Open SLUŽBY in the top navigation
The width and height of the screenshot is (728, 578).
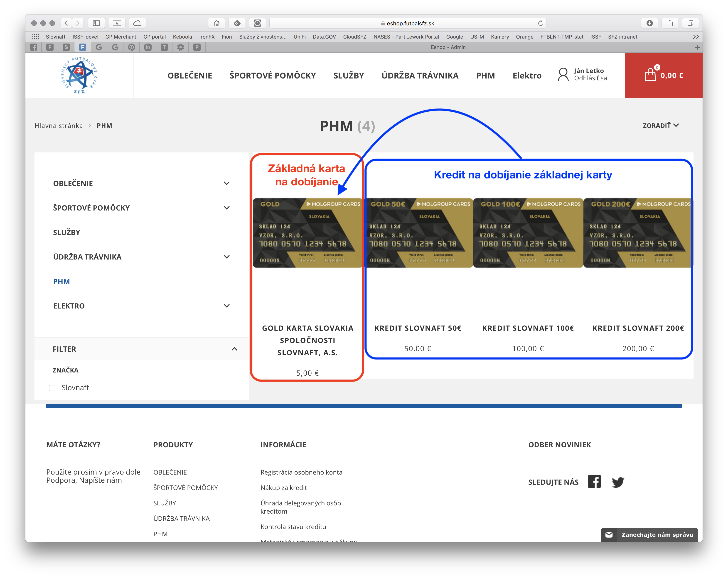coord(349,75)
